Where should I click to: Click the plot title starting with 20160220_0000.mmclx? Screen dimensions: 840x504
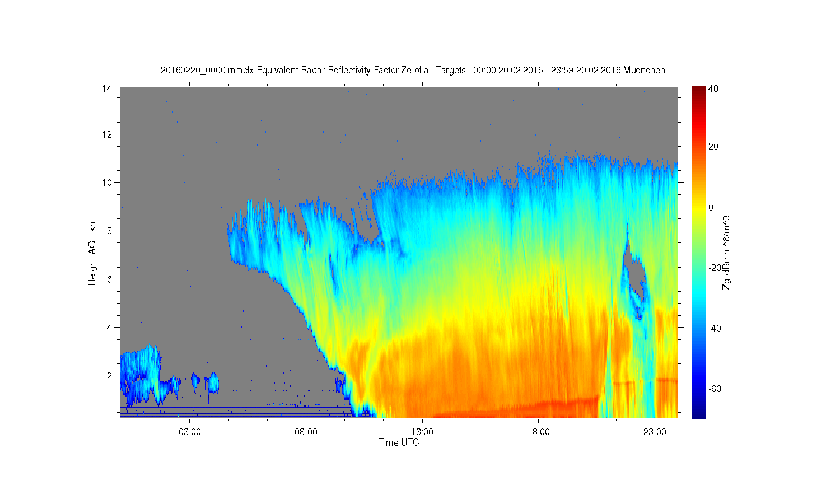(x=413, y=71)
